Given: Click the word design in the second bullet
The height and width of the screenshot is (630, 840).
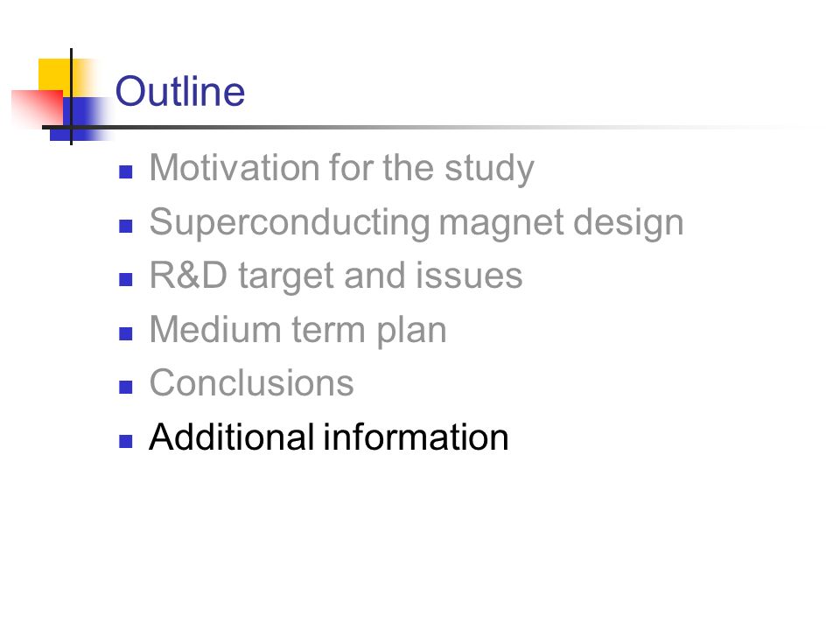Looking at the screenshot, I should 628,222.
